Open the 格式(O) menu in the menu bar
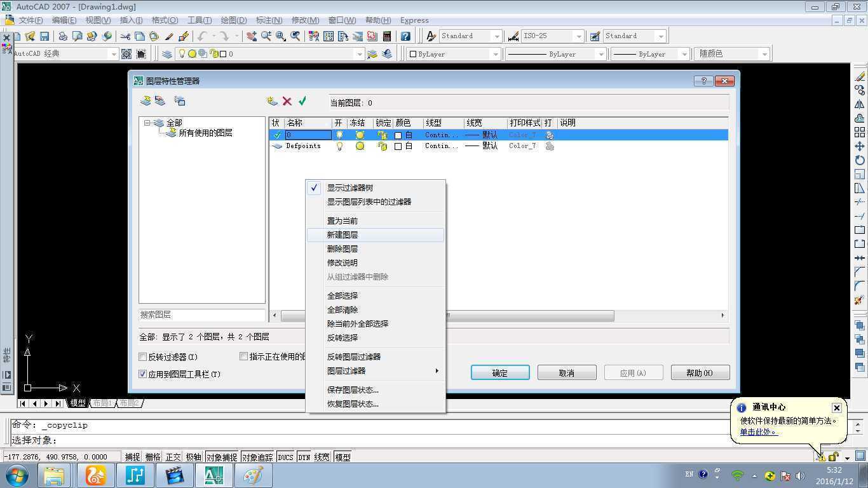Viewport: 868px width, 488px height. [165, 20]
